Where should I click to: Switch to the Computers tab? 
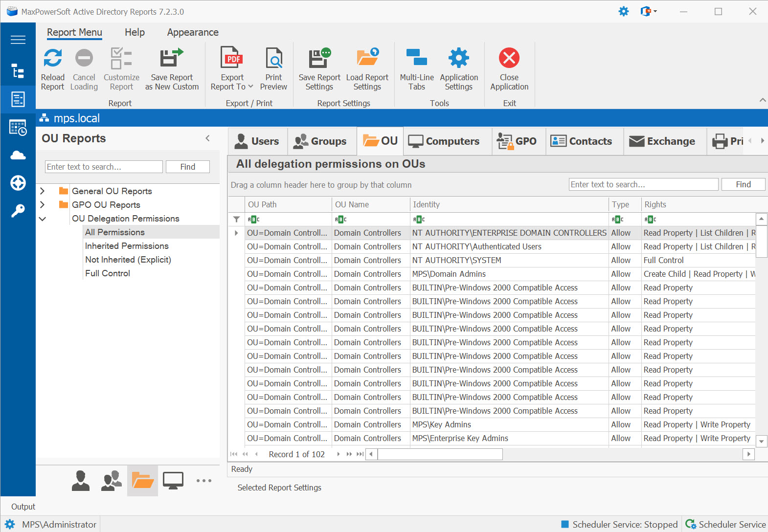pyautogui.click(x=444, y=141)
